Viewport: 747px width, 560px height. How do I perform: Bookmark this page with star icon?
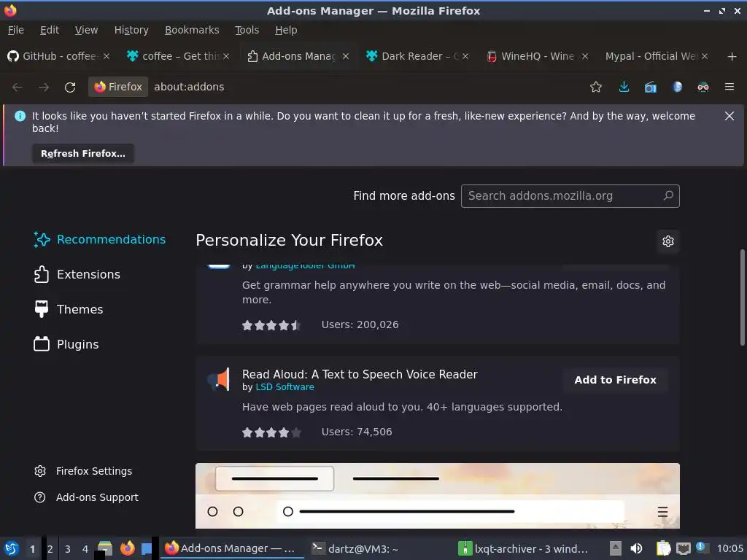596,87
